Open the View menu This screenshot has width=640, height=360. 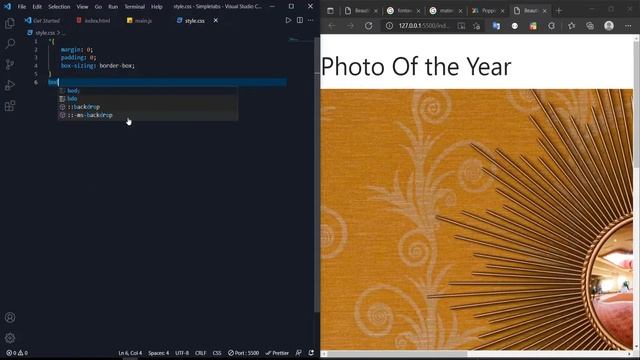82,7
